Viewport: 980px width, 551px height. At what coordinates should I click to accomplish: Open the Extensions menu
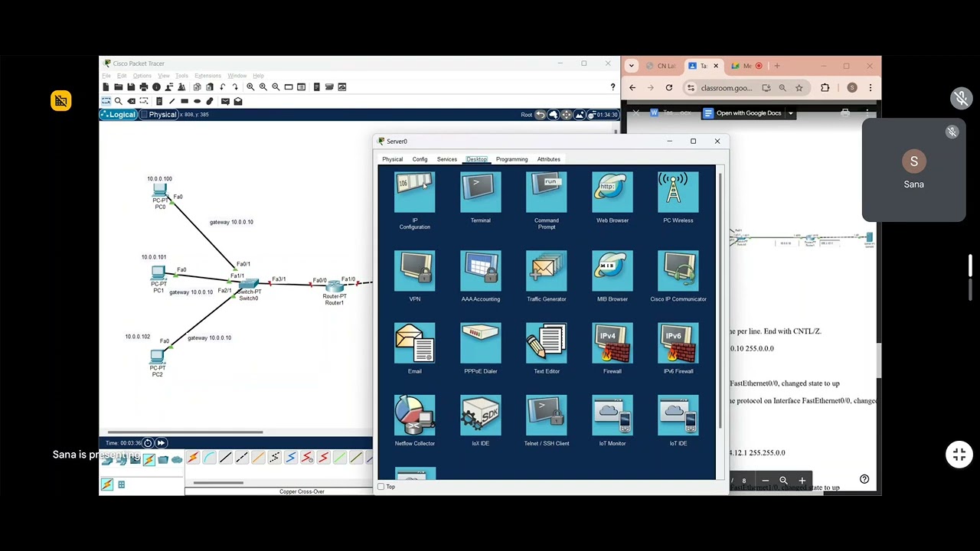coord(207,76)
